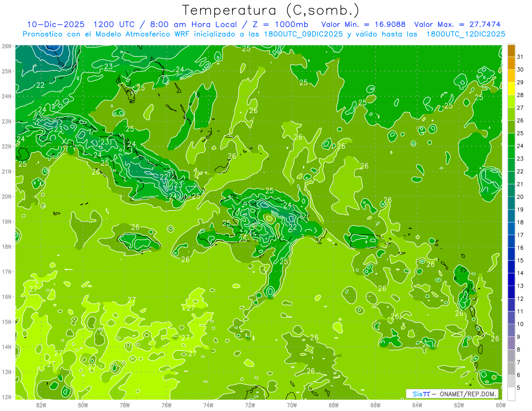Click the 17N latitude axis label

pyautogui.click(x=7, y=271)
